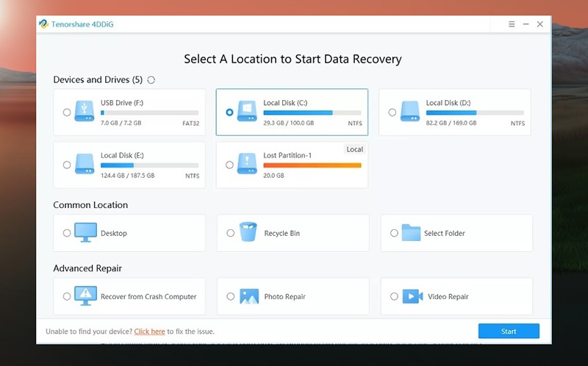The width and height of the screenshot is (588, 366).
Task: Select the Local Disk (E:) radio button
Action: pos(67,165)
